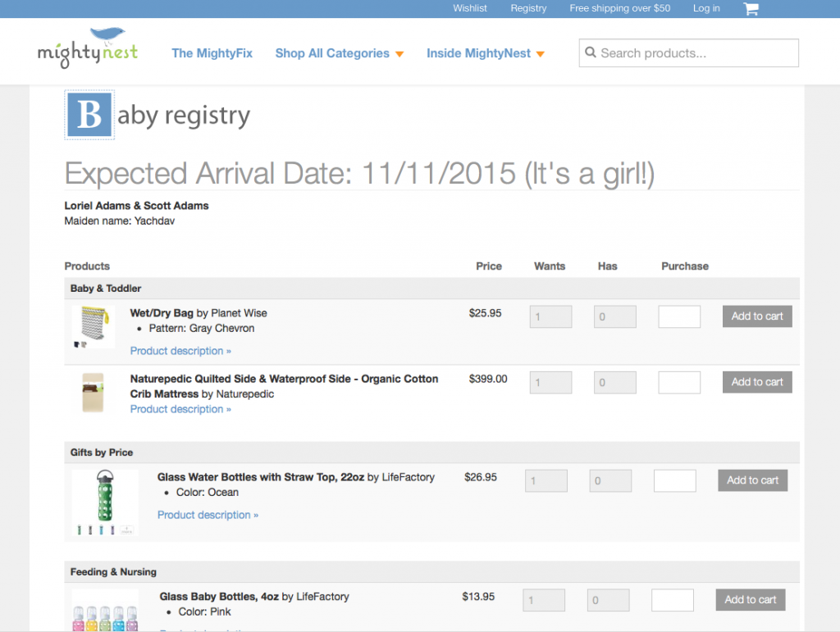Open Naturepedic crib mattress thumbnail
Image resolution: width=840 pixels, height=632 pixels.
pyautogui.click(x=93, y=393)
